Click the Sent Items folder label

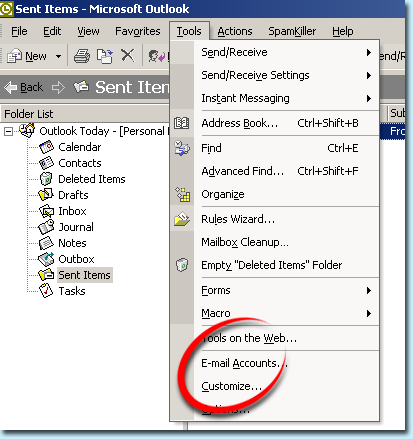84,275
